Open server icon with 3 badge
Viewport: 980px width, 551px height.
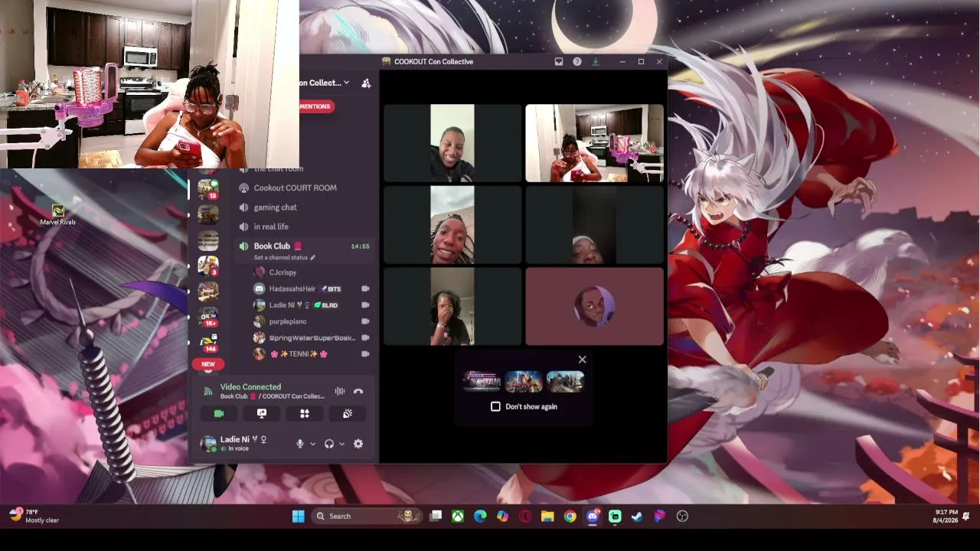(208, 266)
